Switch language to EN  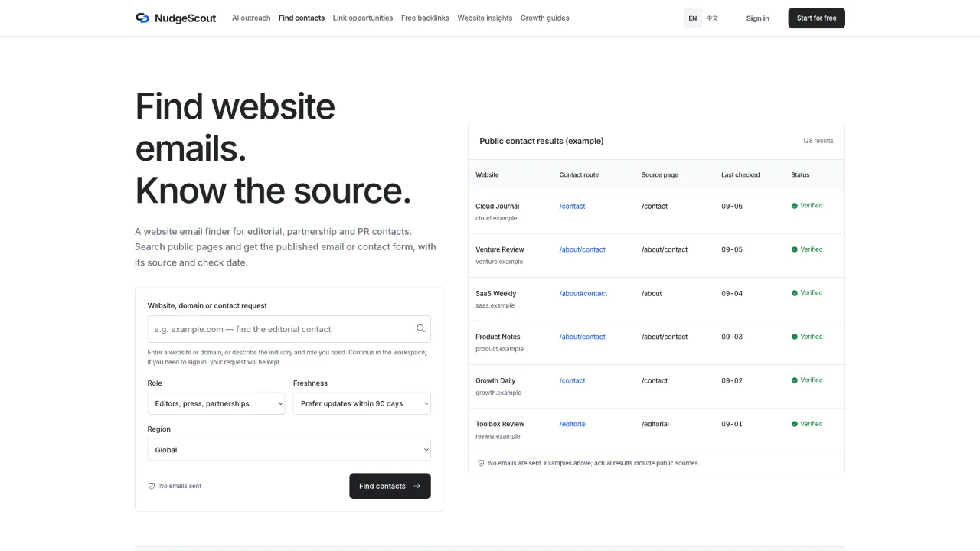coord(693,18)
